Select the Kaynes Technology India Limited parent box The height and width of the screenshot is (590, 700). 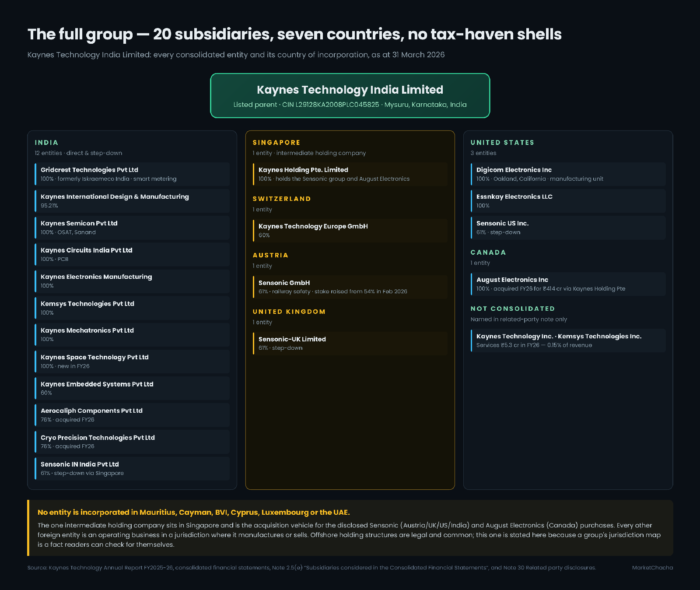350,95
